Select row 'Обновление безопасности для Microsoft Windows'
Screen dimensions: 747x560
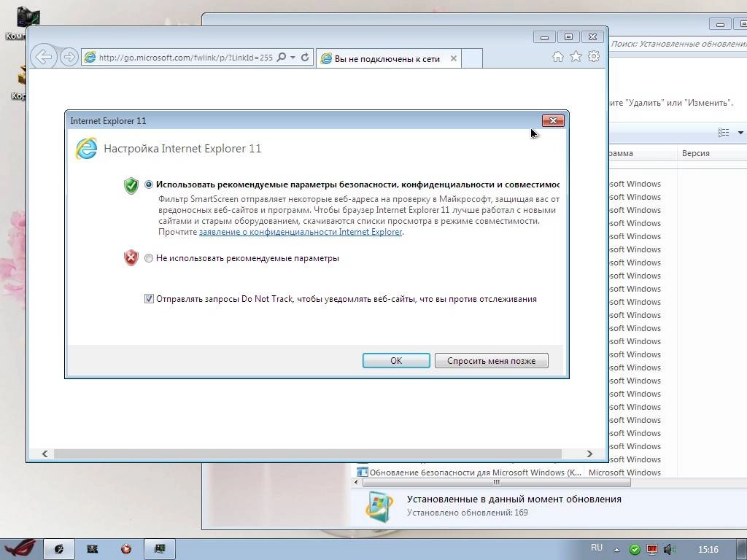point(475,472)
